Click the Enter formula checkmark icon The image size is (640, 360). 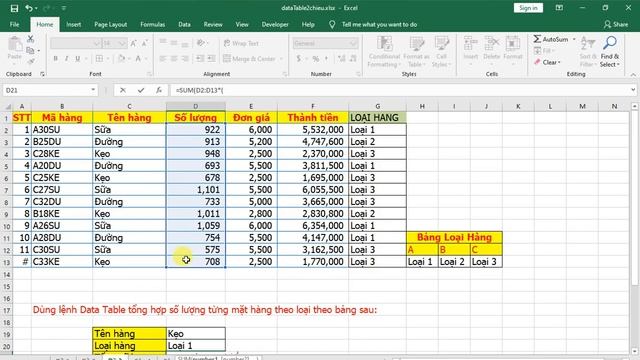click(x=141, y=90)
